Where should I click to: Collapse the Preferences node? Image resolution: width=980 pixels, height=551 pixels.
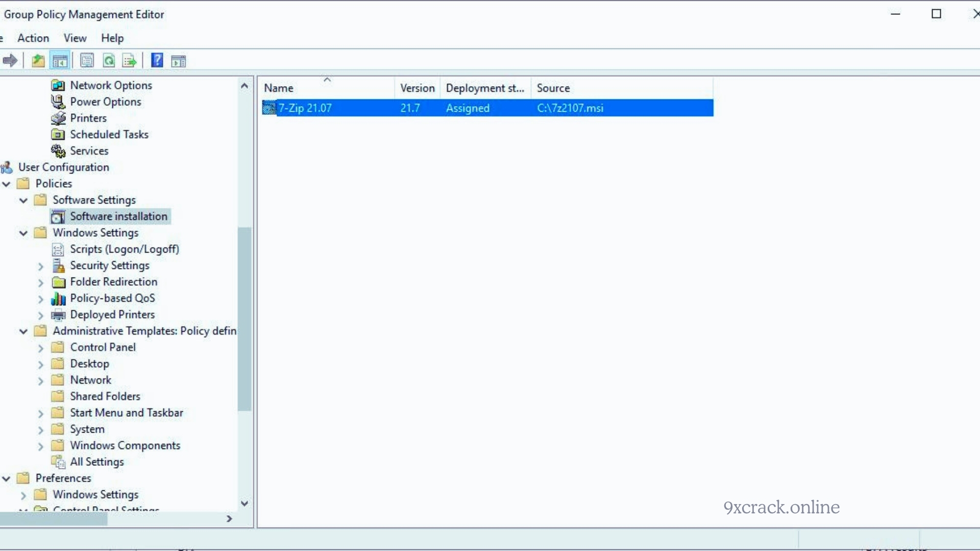(7, 479)
